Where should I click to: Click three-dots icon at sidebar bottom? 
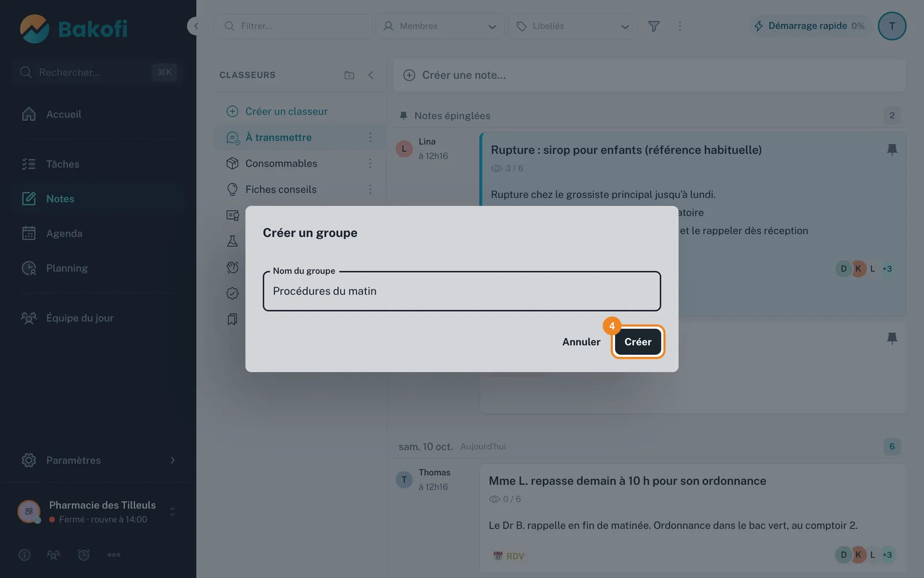coord(114,555)
